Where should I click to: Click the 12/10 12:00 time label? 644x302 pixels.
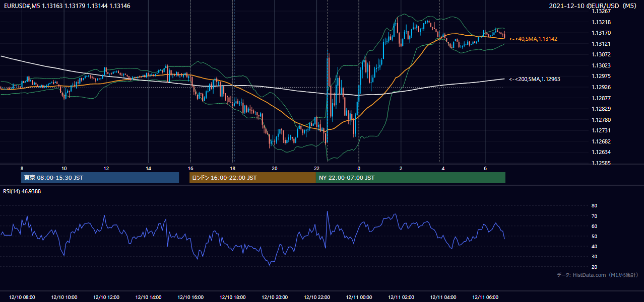pos(106,297)
